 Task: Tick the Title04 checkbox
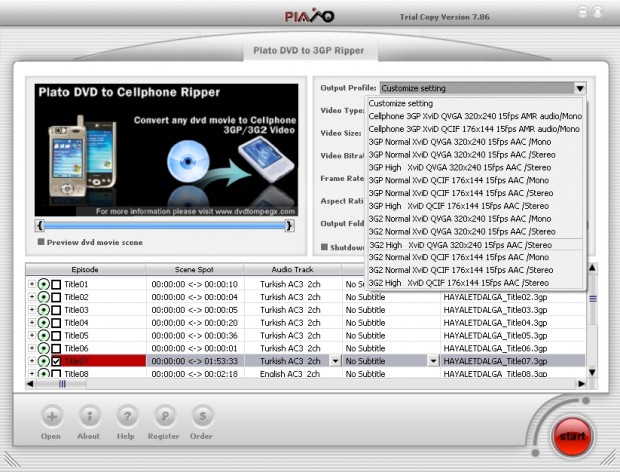pyautogui.click(x=56, y=323)
